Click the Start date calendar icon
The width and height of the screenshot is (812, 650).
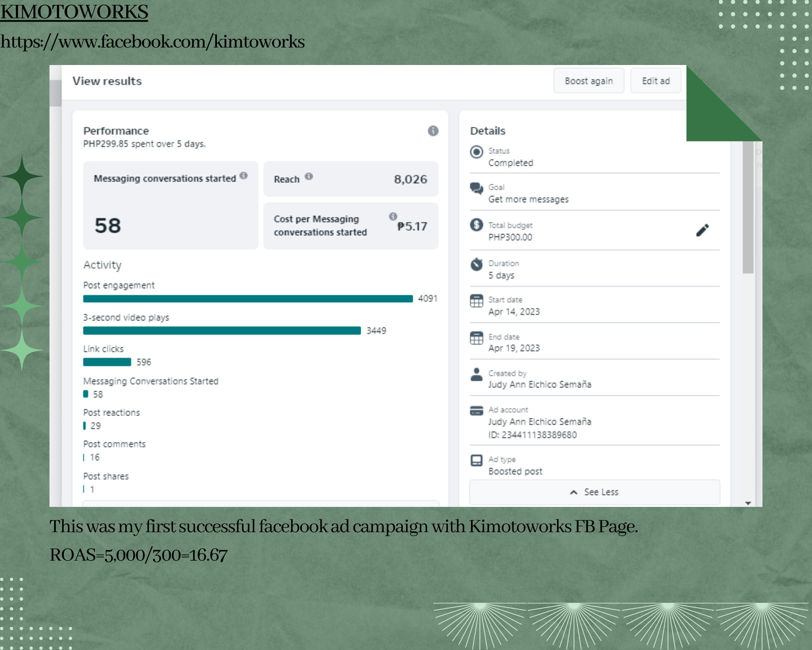pos(477,301)
